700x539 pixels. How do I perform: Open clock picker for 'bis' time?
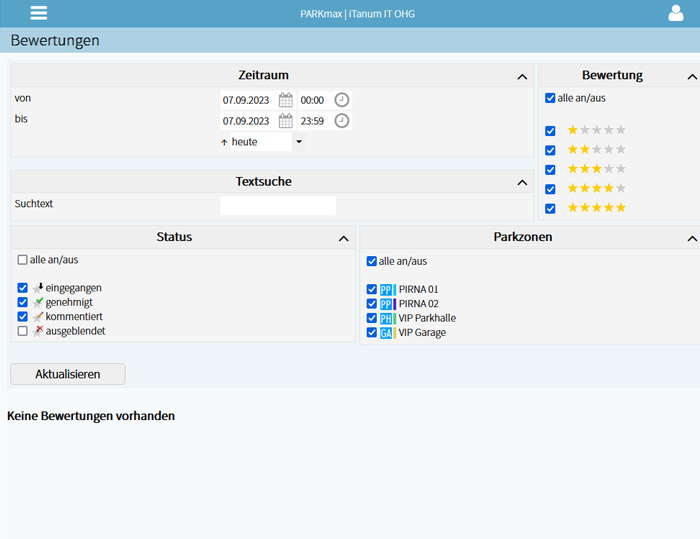[342, 121]
